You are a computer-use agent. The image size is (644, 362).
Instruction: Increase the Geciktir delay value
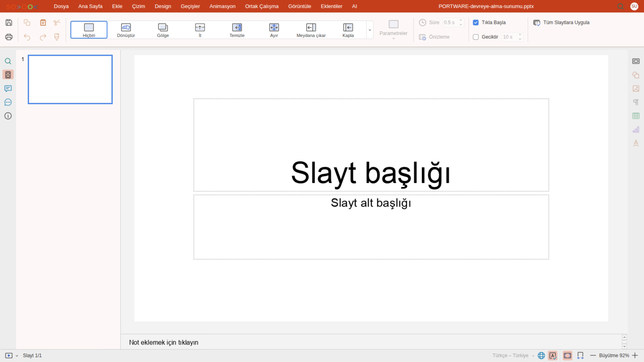pos(520,35)
